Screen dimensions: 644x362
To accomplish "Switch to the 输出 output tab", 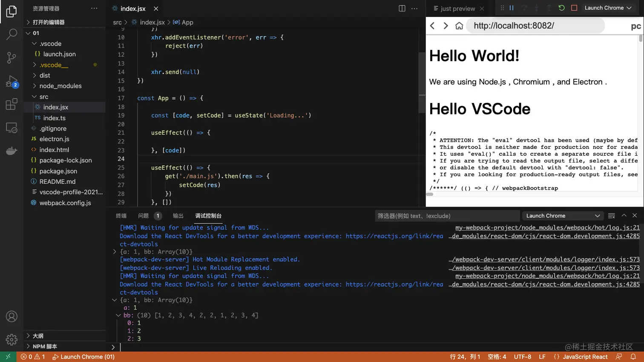I will [178, 216].
